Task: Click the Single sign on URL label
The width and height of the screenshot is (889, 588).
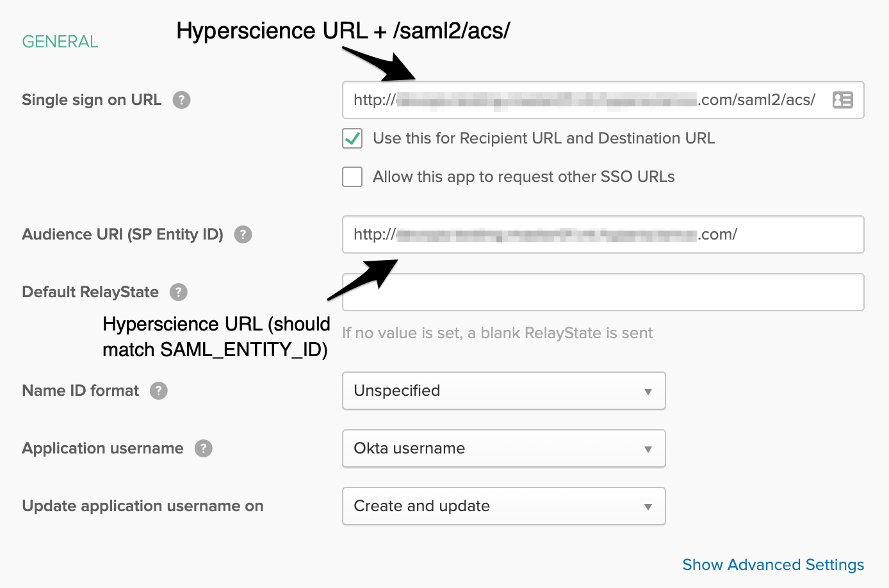Action: pos(92,100)
